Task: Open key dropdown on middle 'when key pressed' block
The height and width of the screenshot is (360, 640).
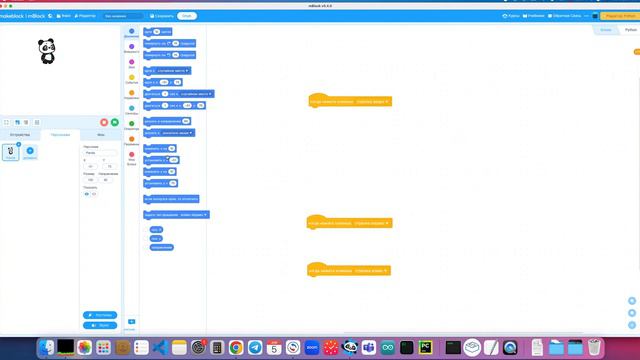Action: click(371, 223)
